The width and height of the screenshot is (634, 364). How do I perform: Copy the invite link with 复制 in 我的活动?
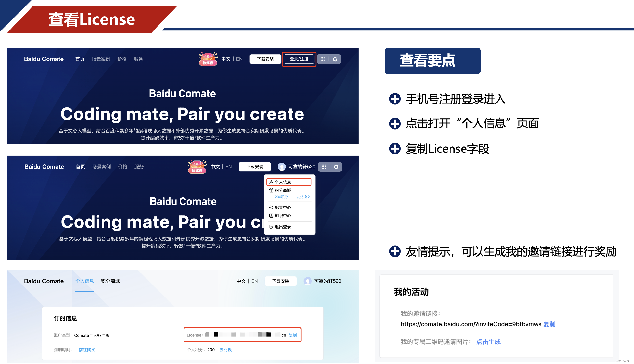point(549,324)
